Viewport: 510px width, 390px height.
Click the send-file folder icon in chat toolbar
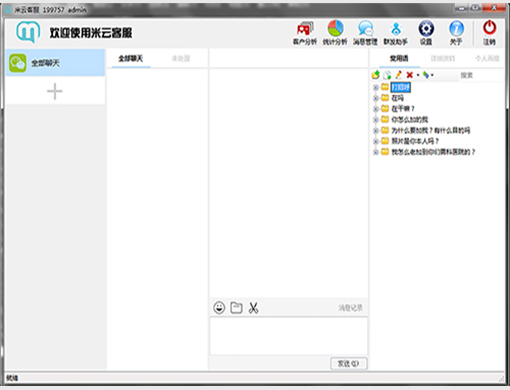[x=236, y=307]
